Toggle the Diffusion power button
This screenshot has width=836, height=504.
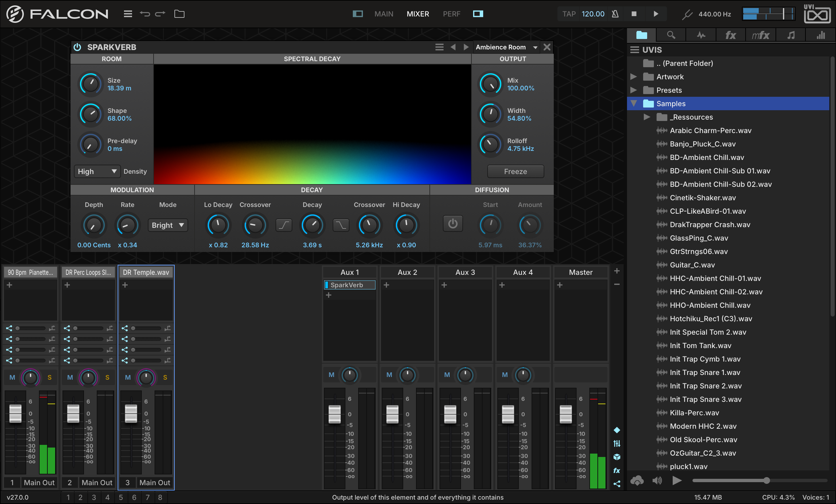(453, 224)
